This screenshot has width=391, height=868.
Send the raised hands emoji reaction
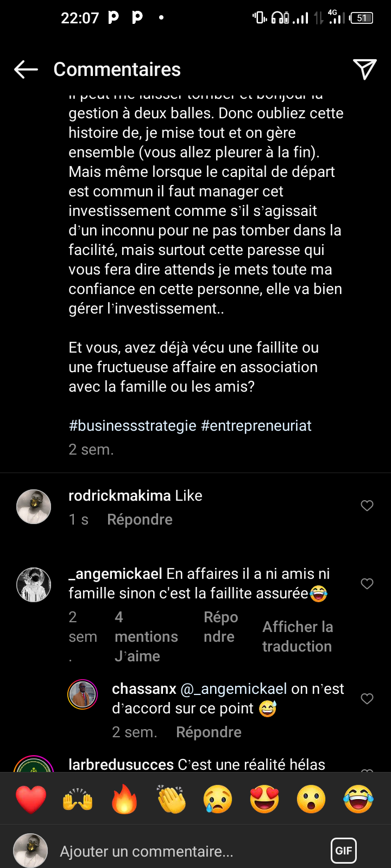pos(78,799)
